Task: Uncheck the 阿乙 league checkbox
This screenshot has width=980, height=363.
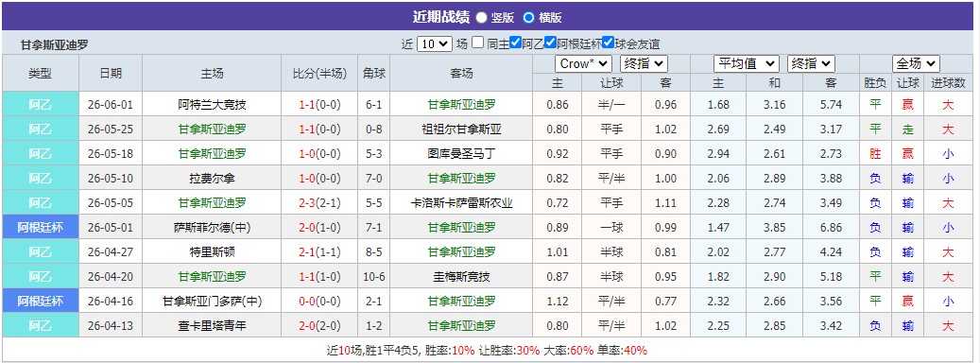Action: 515,43
